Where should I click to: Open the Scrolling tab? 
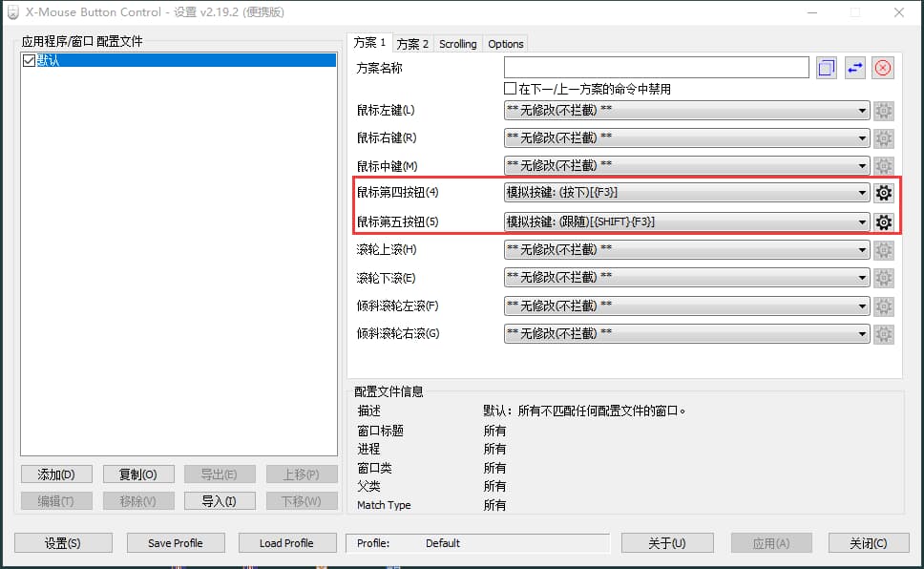coord(458,44)
